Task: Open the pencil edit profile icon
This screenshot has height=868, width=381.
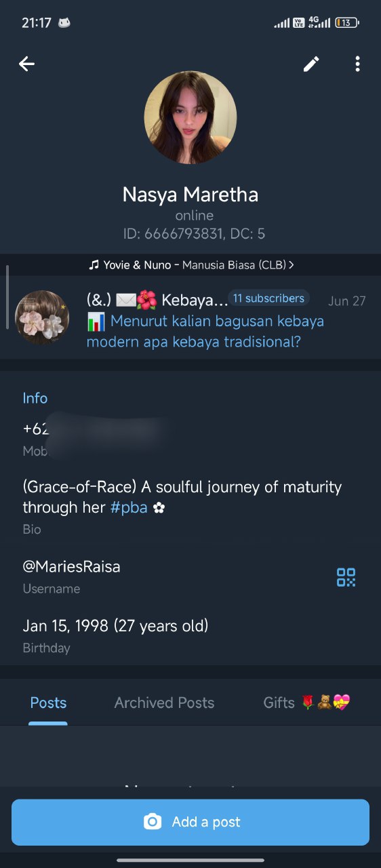Action: click(x=311, y=64)
